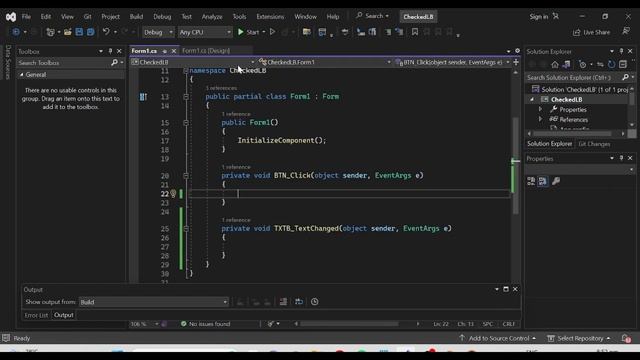Image resolution: width=640 pixels, height=360 pixels.
Task: Collapse the BTN_Click method outline
Action: (186, 176)
